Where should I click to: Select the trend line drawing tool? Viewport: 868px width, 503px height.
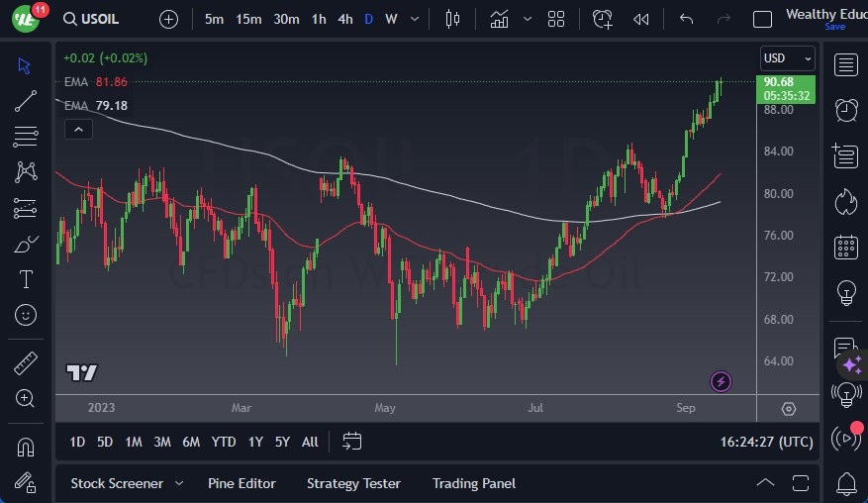(x=26, y=100)
